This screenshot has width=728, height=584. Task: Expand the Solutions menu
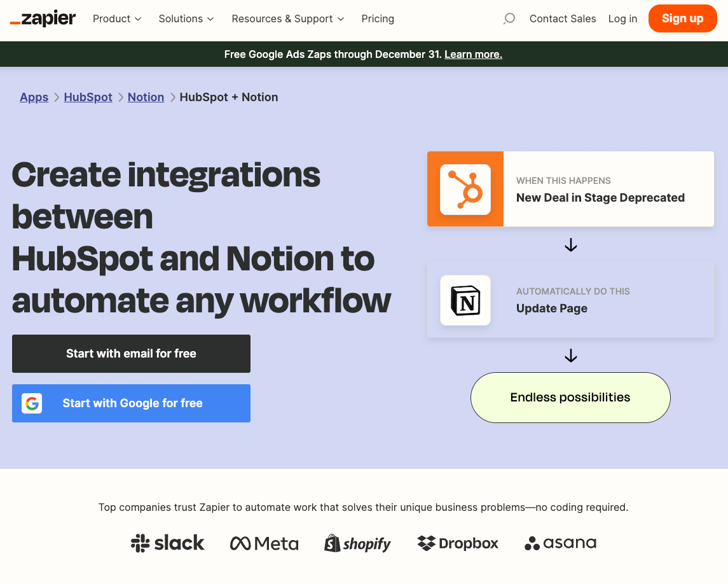pyautogui.click(x=186, y=18)
